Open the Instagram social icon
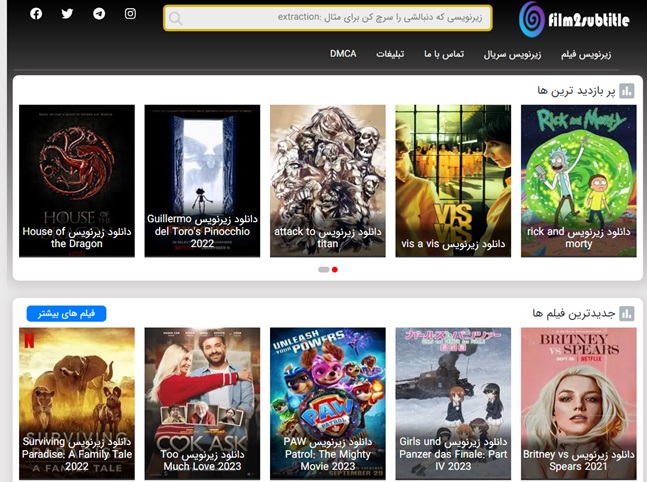Image resolution: width=647 pixels, height=482 pixels. pyautogui.click(x=130, y=14)
